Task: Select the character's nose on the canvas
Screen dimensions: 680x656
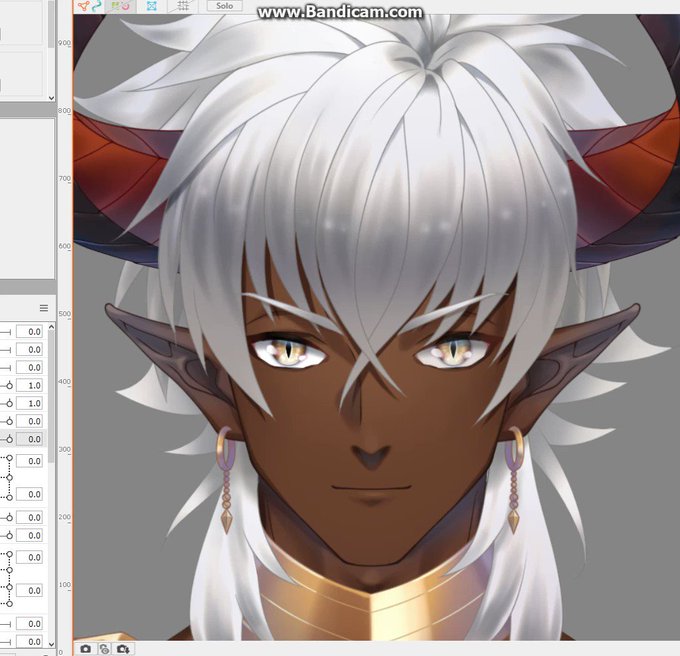Action: pos(370,455)
